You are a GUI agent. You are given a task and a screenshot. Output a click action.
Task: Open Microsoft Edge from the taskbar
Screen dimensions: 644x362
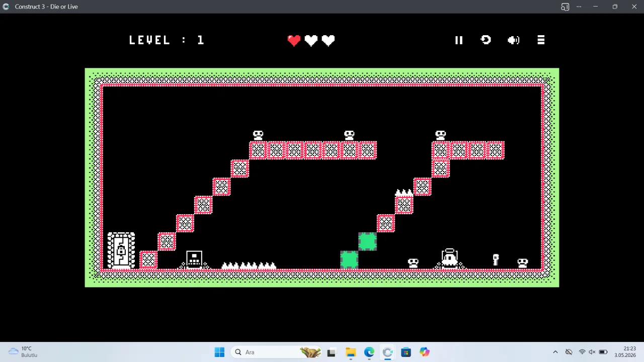coord(369,352)
